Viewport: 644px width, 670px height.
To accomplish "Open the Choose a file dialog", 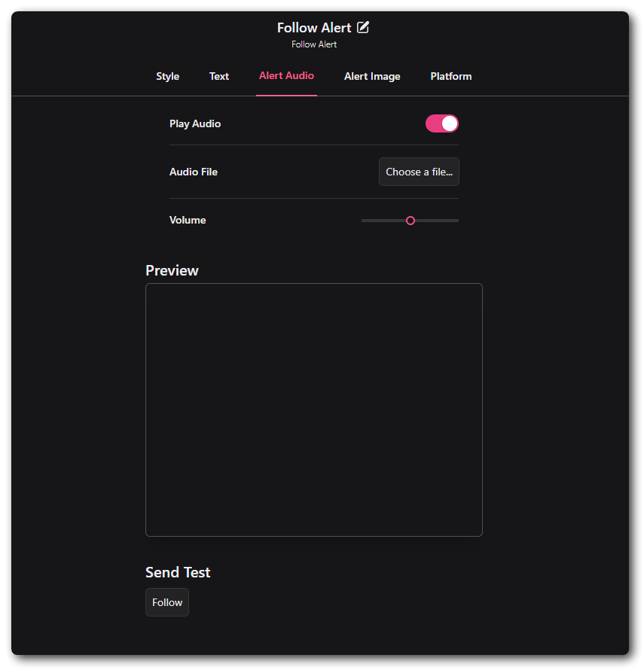I will coord(419,172).
